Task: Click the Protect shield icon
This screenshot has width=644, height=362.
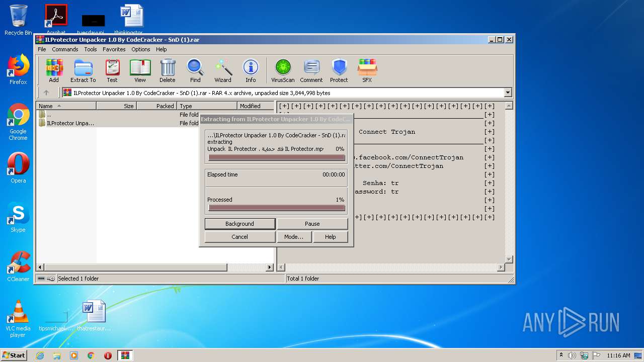Action: pyautogui.click(x=339, y=70)
